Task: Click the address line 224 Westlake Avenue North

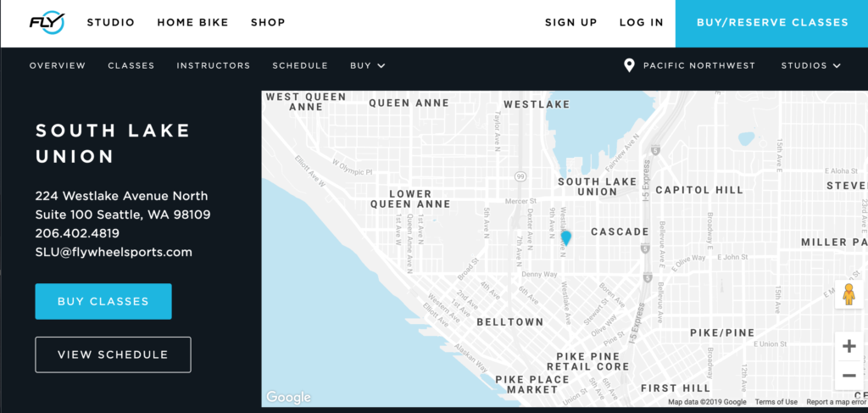Action: (x=122, y=196)
